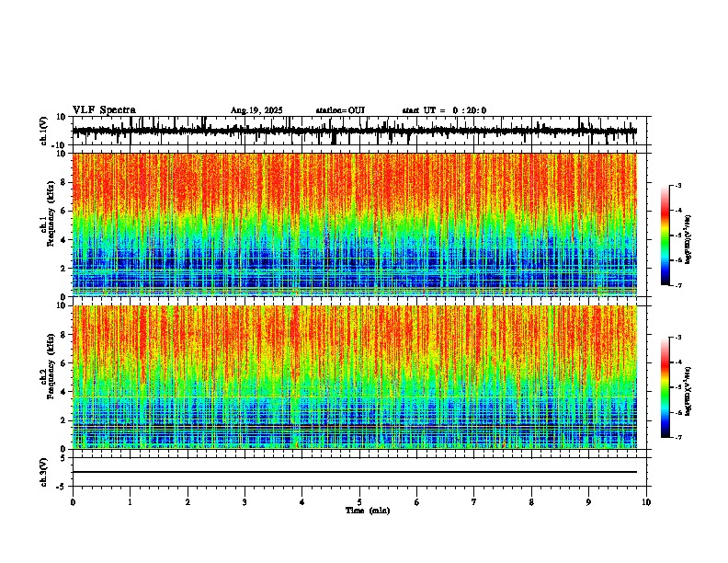Click the time-axis tick label "8"
This screenshot has height=563, width=728.
(x=531, y=502)
